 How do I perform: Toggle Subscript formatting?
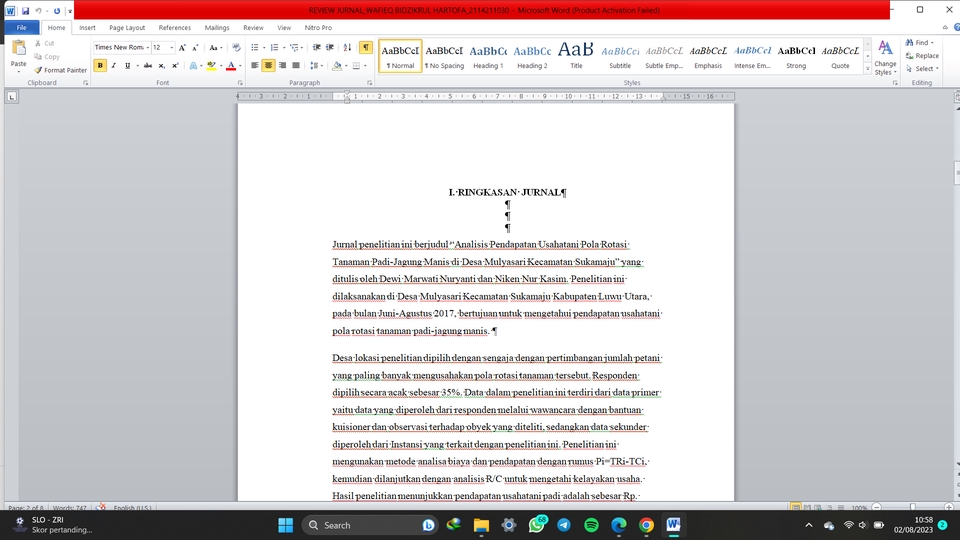click(x=162, y=66)
